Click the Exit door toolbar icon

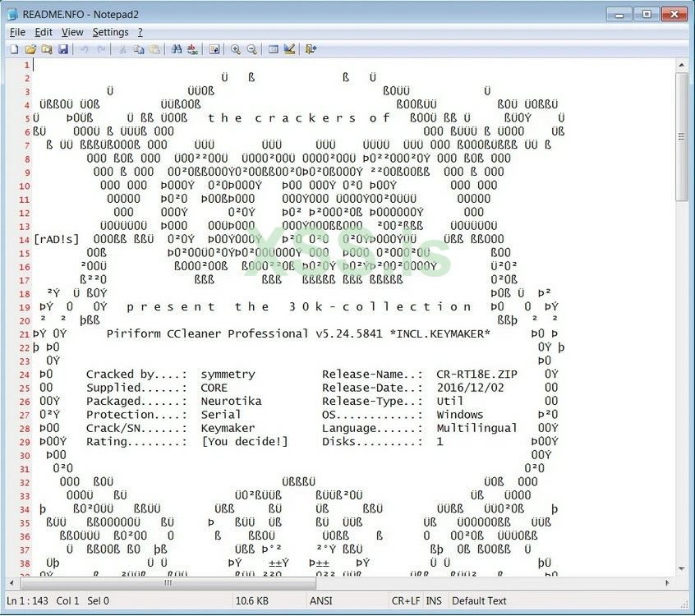[311, 49]
